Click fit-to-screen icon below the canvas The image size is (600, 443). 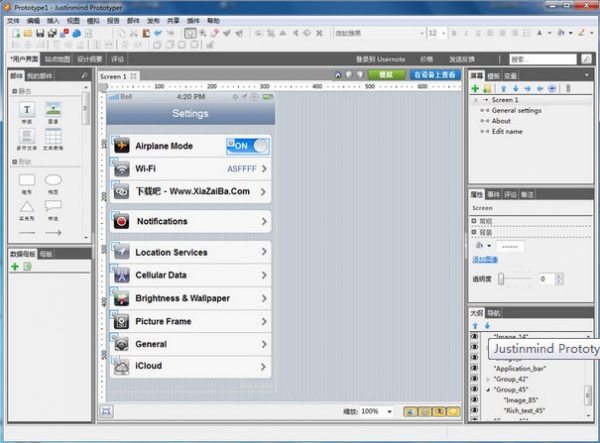106,411
